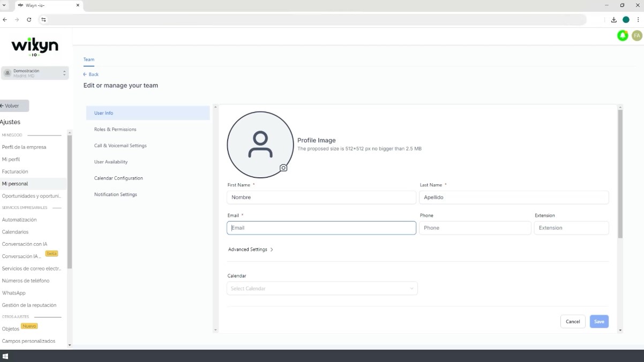Click the Last Name input field
This screenshot has width=644, height=362.
(x=514, y=197)
